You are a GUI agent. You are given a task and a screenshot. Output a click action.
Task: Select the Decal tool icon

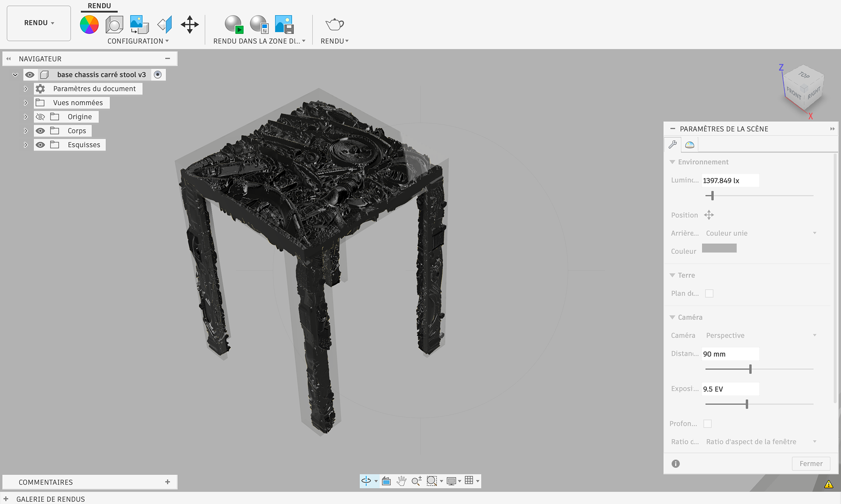pyautogui.click(x=140, y=25)
